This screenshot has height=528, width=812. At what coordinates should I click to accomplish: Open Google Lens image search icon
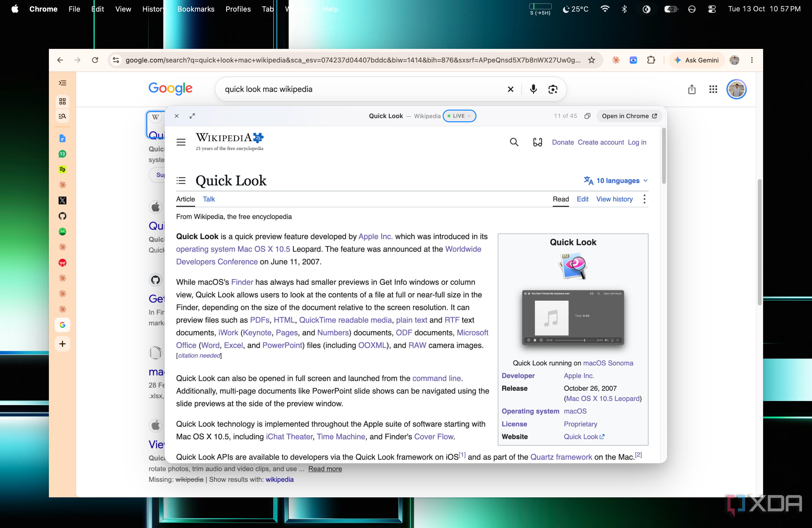pyautogui.click(x=553, y=89)
